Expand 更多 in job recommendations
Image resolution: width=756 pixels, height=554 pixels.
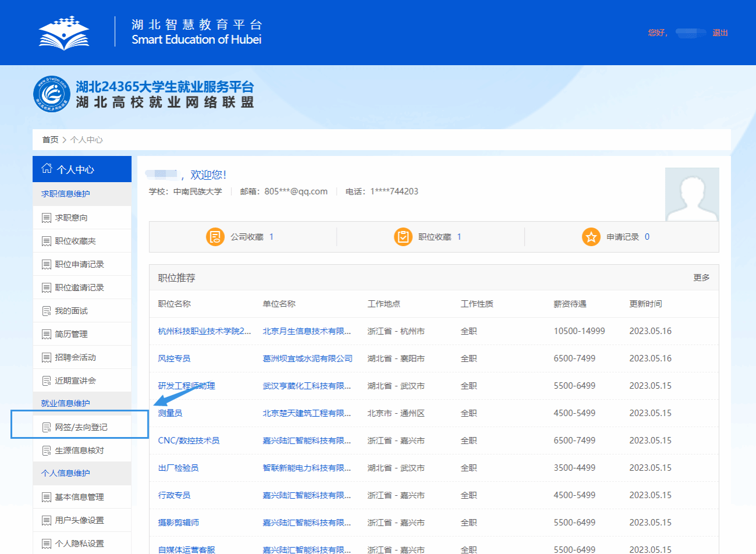coord(701,278)
